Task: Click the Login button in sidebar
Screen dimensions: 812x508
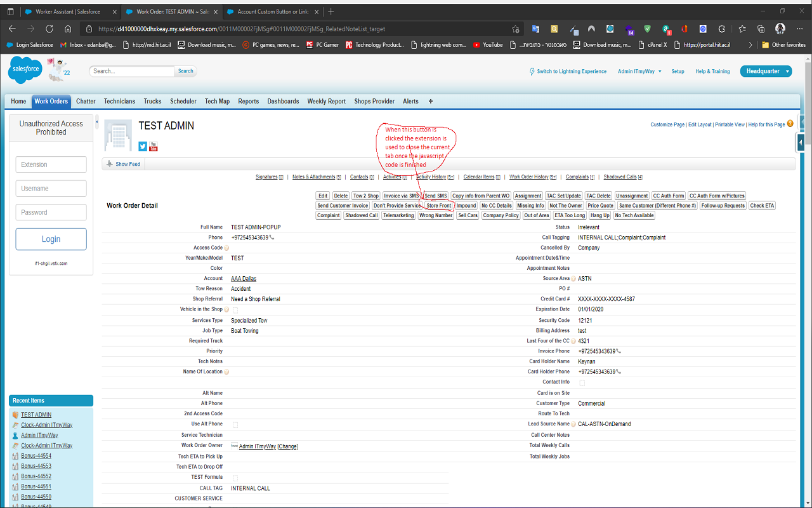Action: [x=51, y=239]
